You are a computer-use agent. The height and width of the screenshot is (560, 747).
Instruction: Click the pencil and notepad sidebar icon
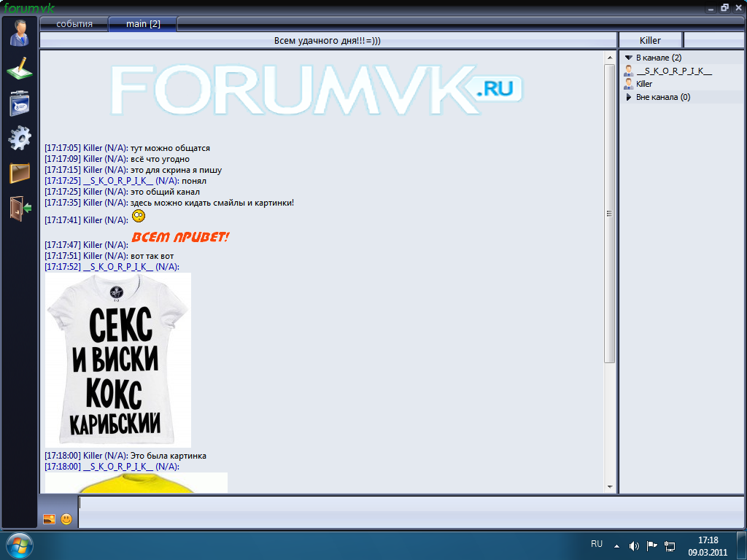[x=20, y=69]
